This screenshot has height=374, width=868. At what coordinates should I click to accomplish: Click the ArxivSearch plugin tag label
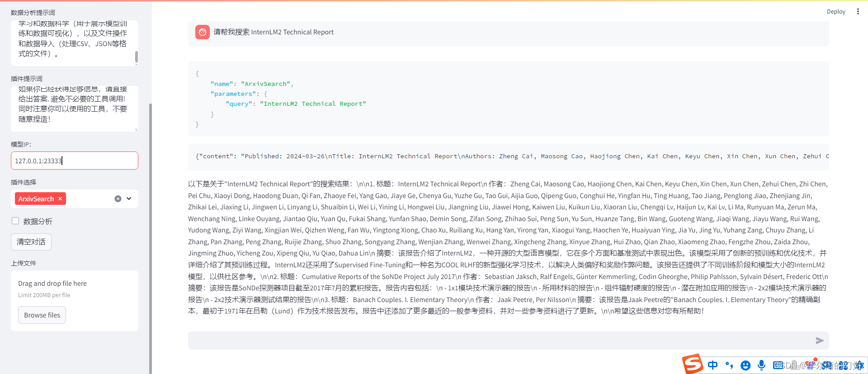[36, 199]
